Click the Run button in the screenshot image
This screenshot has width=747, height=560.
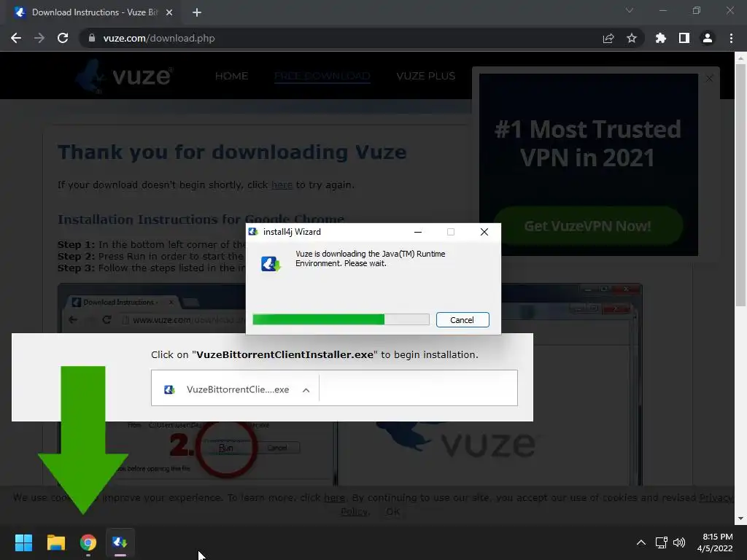226,448
